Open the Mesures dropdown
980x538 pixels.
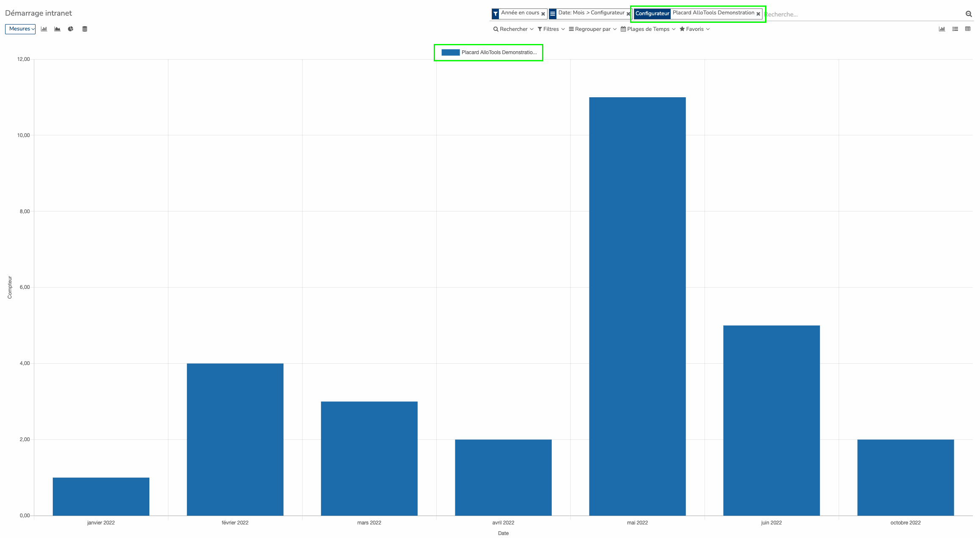20,29
